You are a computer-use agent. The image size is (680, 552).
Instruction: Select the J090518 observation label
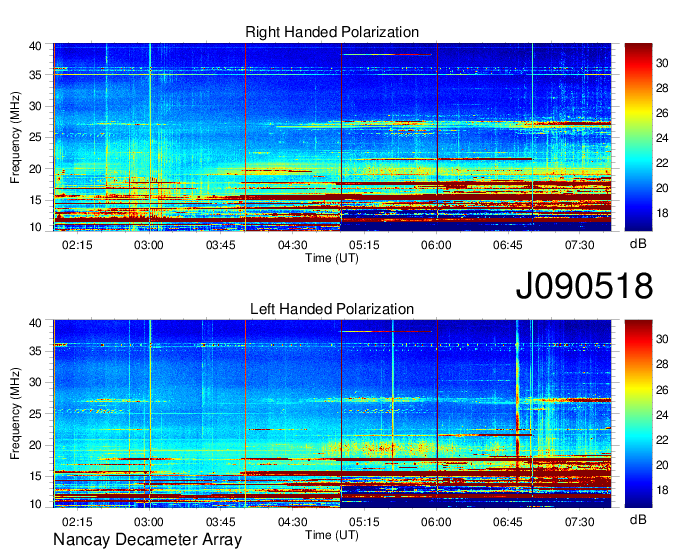click(x=584, y=285)
